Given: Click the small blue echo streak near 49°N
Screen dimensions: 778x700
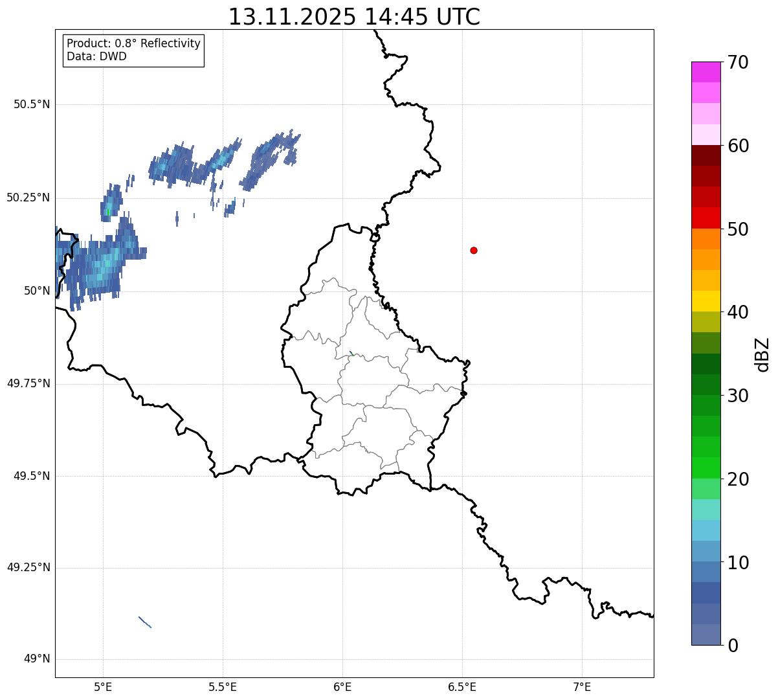Looking at the screenshot, I should click(145, 622).
